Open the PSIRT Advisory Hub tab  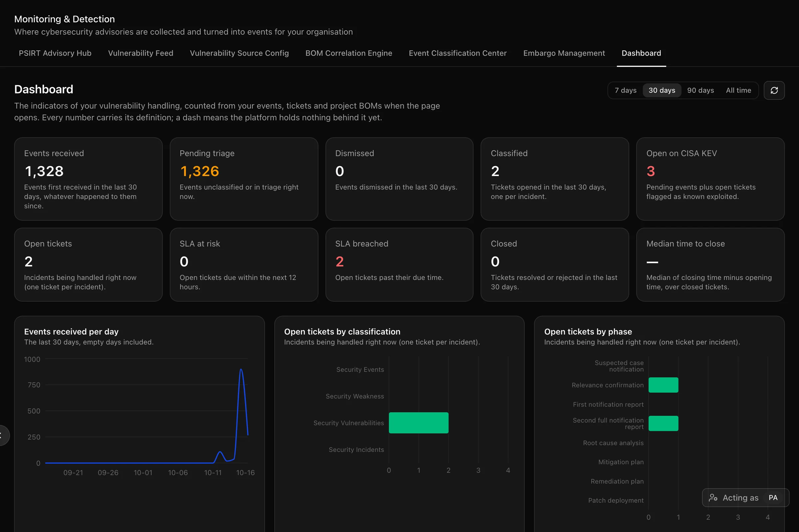pyautogui.click(x=55, y=53)
